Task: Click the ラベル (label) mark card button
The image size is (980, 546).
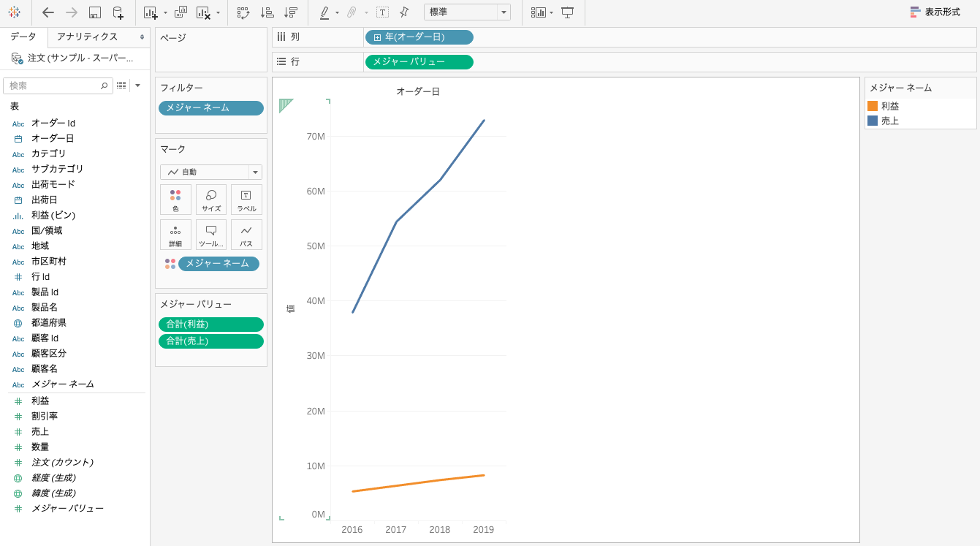Action: (x=246, y=200)
